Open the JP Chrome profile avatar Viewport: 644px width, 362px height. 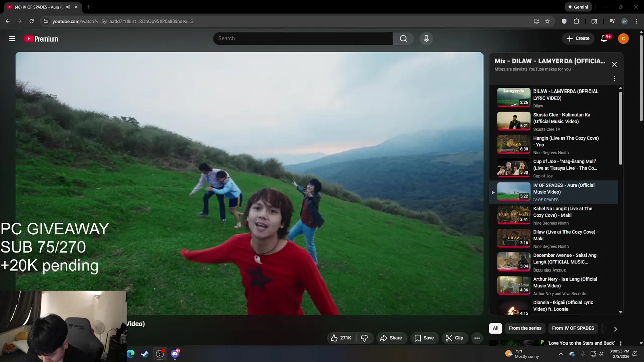[x=624, y=21]
